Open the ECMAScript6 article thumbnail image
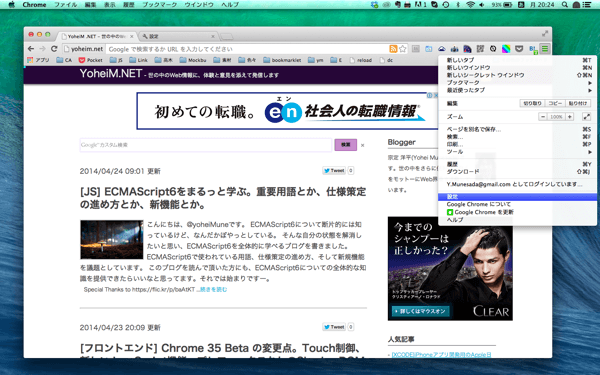 click(112, 240)
